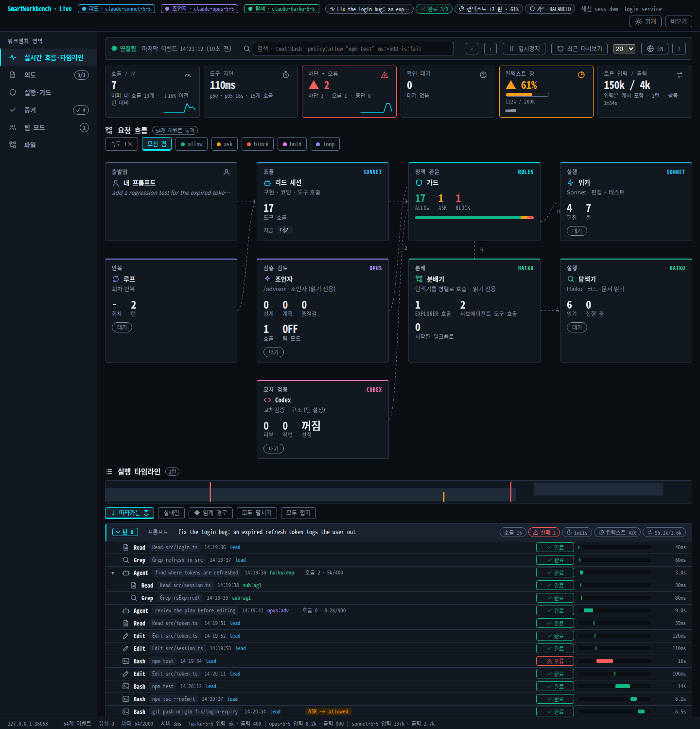Viewport: 700px width, 729px height.
Task: Pause the live stream with 일시정지
Action: (x=524, y=49)
